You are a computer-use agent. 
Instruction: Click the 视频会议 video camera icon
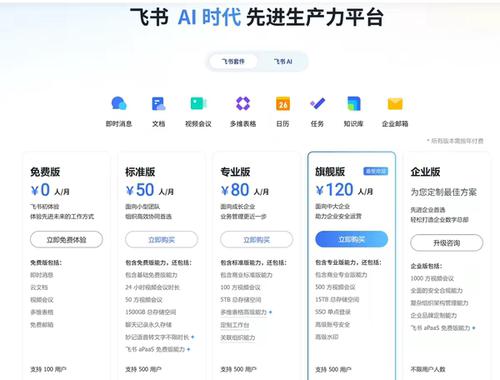198,103
